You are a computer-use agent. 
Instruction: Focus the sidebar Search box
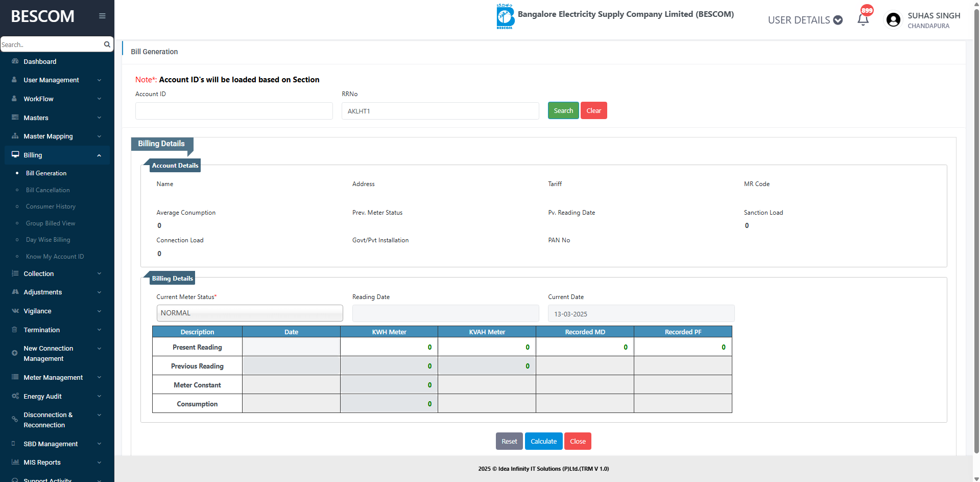click(x=52, y=44)
